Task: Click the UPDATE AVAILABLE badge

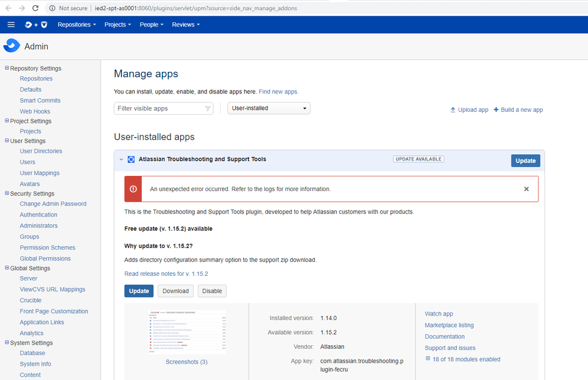Action: (418, 159)
